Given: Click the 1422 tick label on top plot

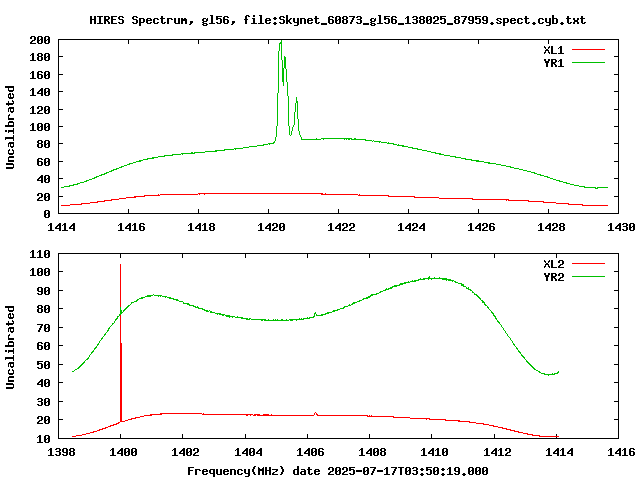Looking at the screenshot, I should click(341, 227).
